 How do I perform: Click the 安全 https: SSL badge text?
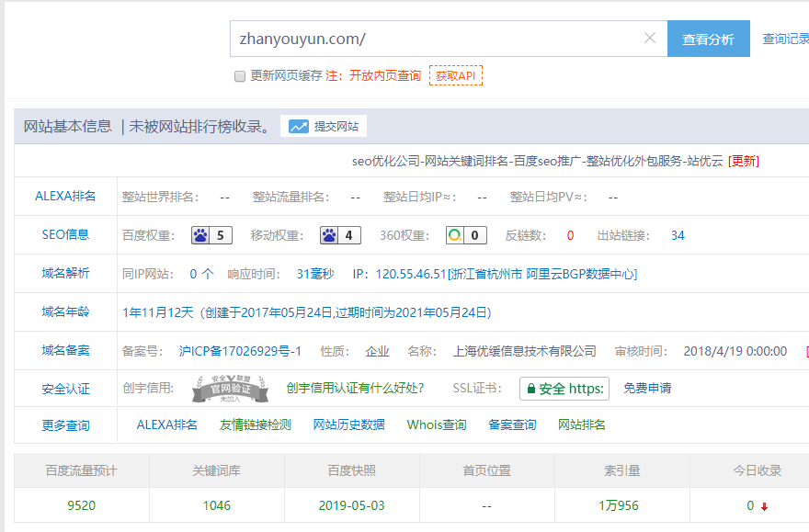(x=571, y=389)
